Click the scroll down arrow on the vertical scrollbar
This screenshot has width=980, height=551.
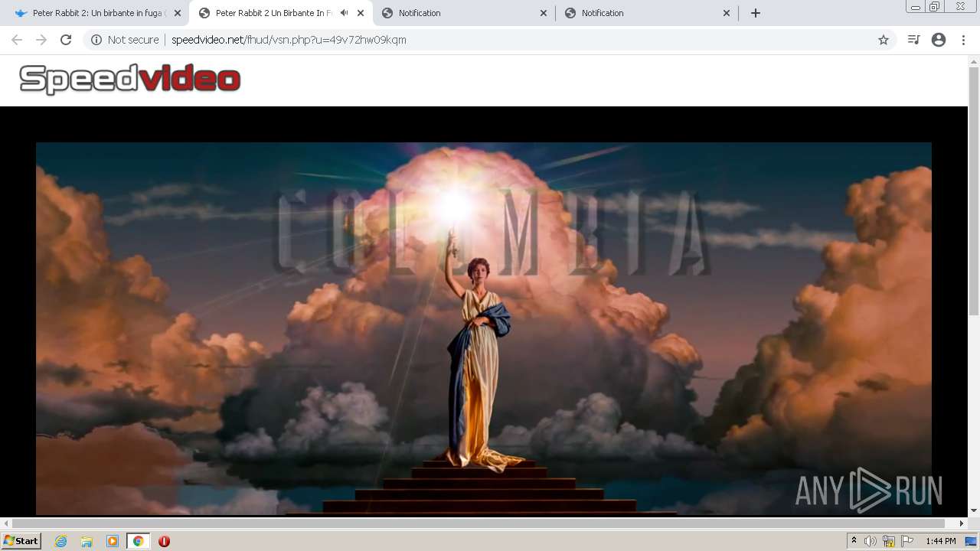pos(974,510)
